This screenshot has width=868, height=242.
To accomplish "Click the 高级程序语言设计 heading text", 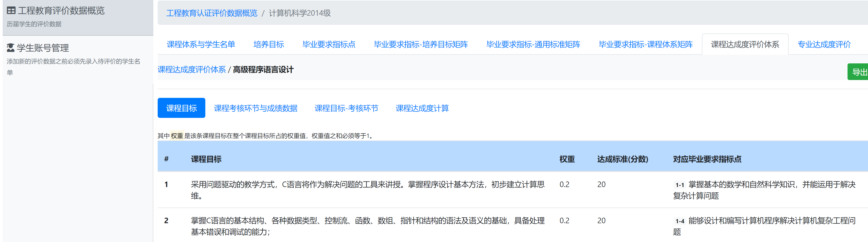I will [x=263, y=69].
